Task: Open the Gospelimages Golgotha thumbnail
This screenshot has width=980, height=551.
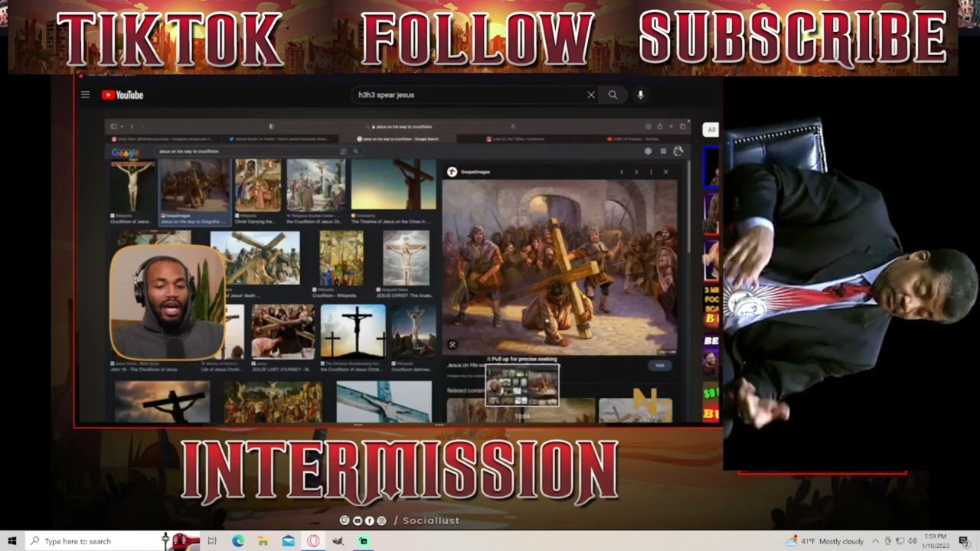Action: tap(194, 186)
